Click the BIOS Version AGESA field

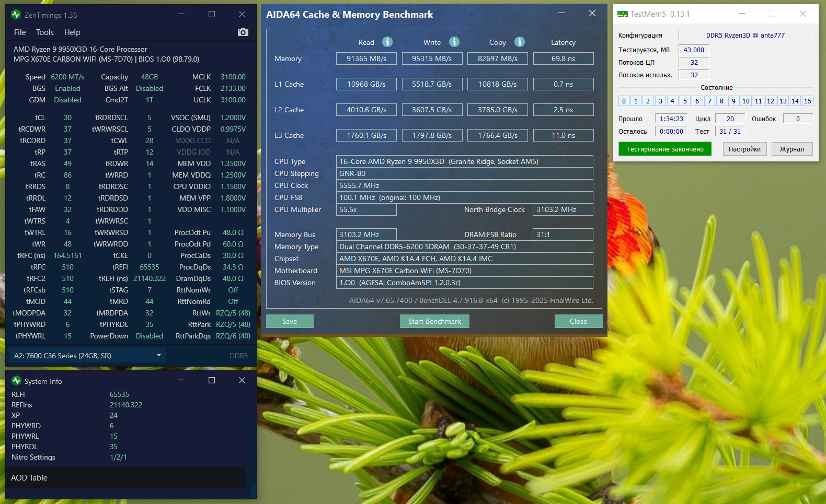tap(465, 283)
